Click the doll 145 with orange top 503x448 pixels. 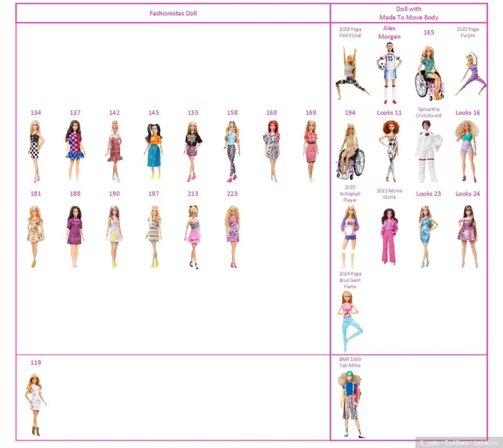[153, 150]
